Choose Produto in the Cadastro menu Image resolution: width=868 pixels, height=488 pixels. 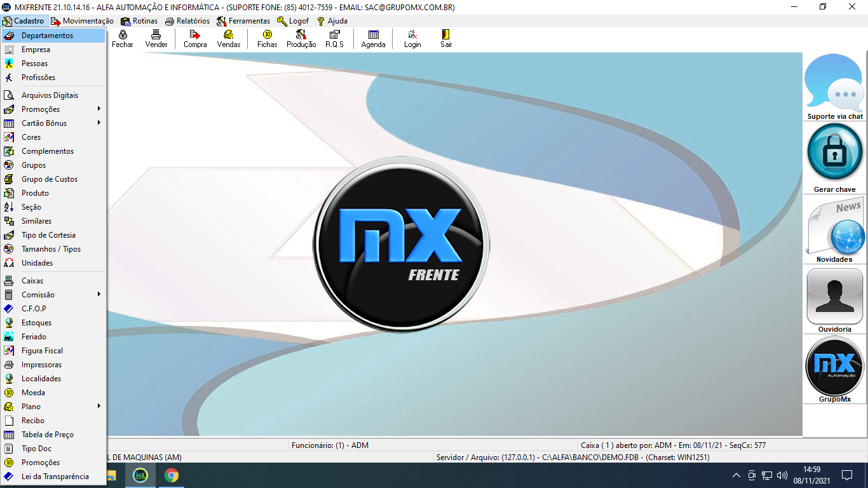pyautogui.click(x=35, y=193)
